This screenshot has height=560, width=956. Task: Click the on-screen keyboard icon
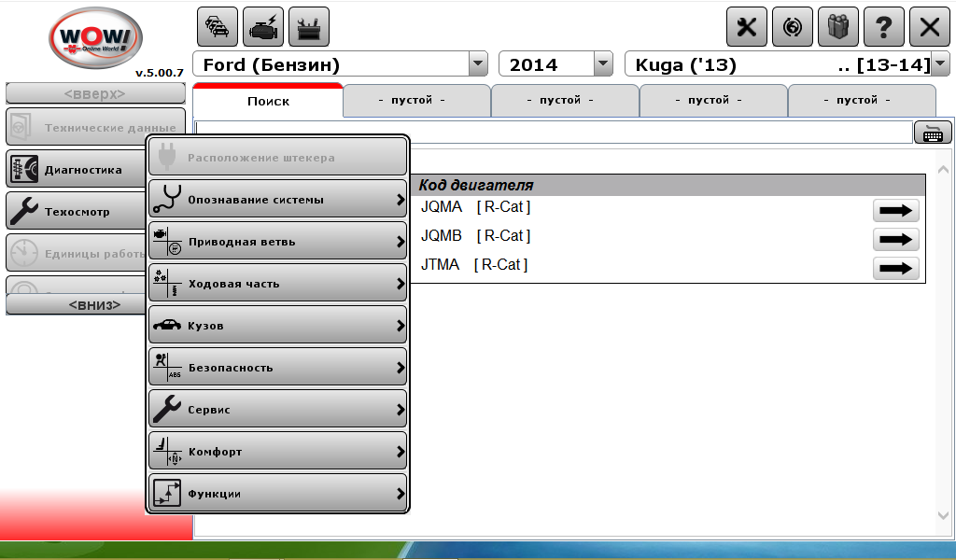click(x=933, y=133)
